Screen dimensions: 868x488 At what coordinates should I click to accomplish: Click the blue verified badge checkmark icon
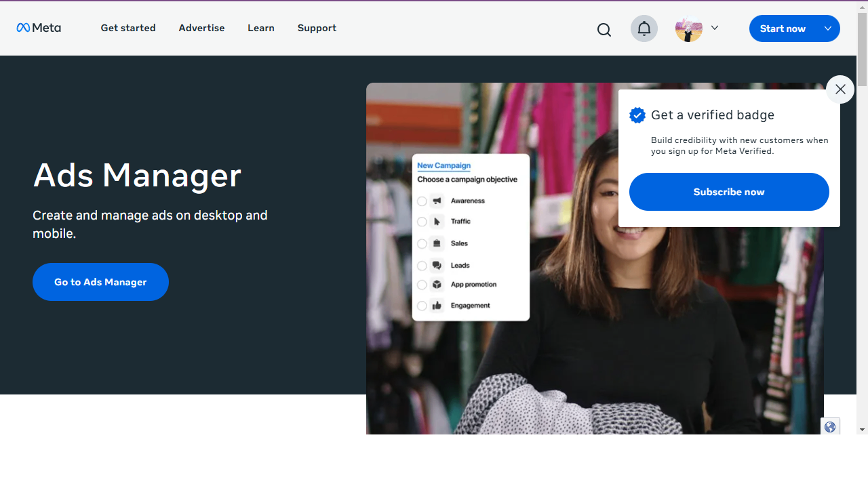point(637,115)
